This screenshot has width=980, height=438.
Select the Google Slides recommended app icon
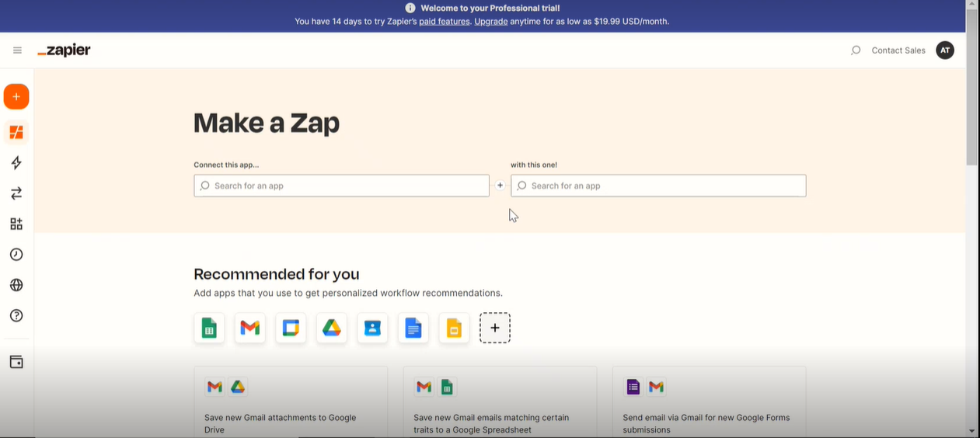pyautogui.click(x=455, y=328)
